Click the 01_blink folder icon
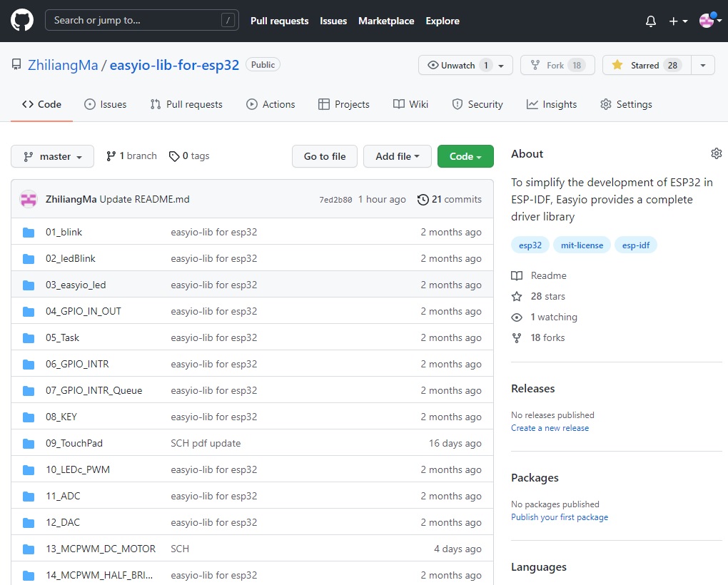The width and height of the screenshot is (728, 585). (29, 233)
